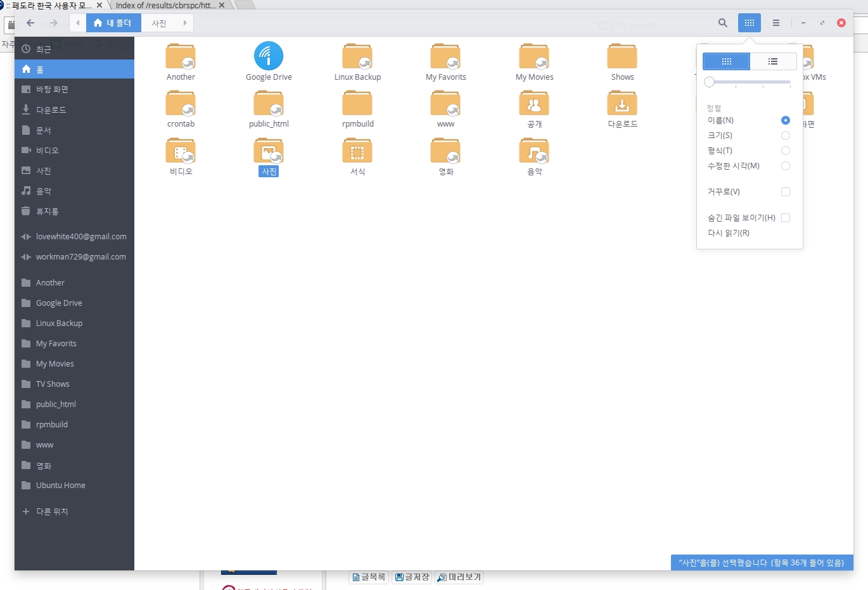Open 다운로드 in the sidebar

coord(74,110)
